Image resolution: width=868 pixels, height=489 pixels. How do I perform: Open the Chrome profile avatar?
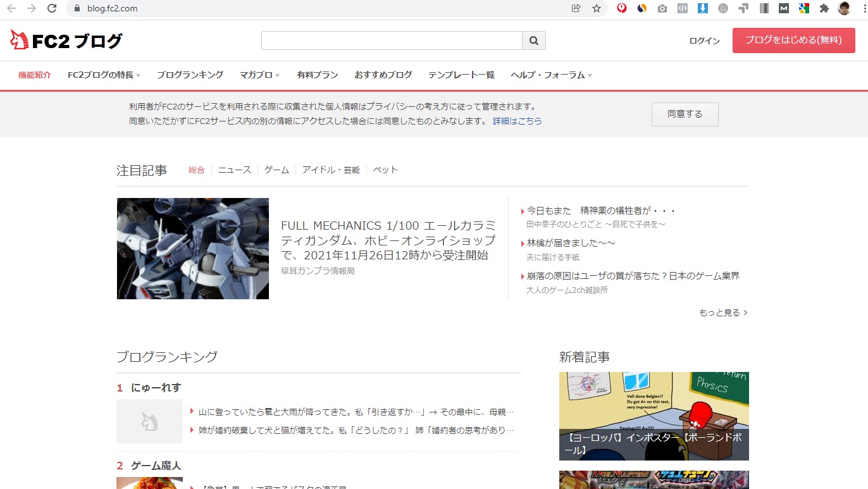point(845,8)
